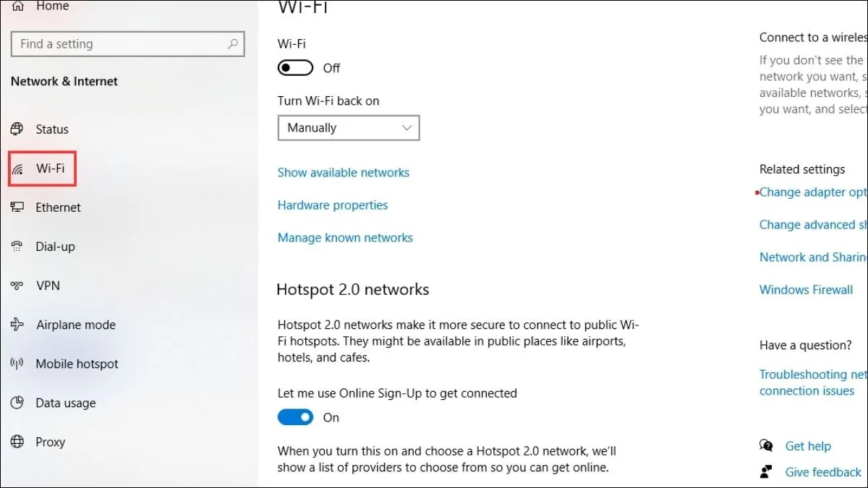Click the Hardware properties link
868x488 pixels.
point(332,205)
